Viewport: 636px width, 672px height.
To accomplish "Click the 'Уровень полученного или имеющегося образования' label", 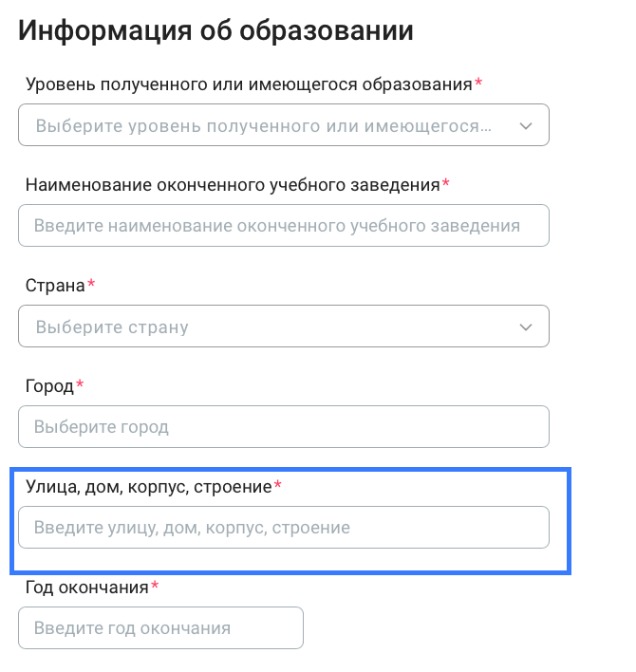I will click(249, 84).
